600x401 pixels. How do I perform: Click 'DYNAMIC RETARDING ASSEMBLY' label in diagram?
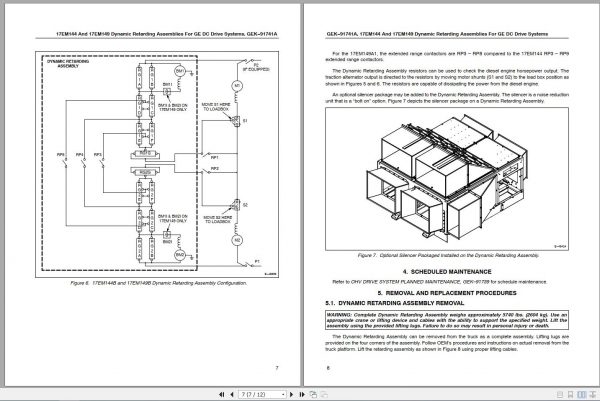click(x=68, y=64)
